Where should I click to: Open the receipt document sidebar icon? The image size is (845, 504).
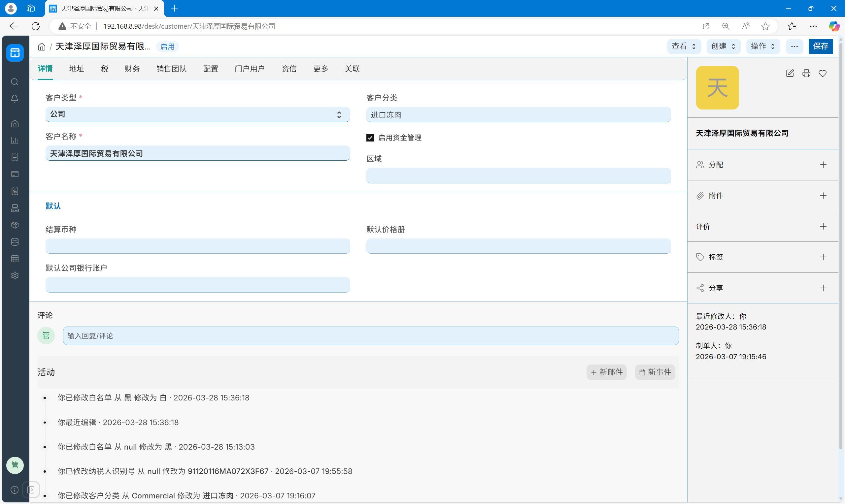tap(15, 157)
